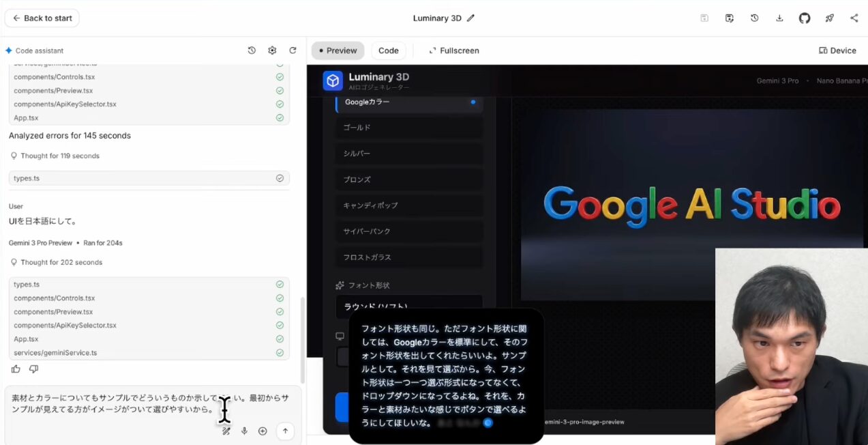Enter Fullscreen preview mode
Viewport: 868px width, 445px height.
(453, 51)
